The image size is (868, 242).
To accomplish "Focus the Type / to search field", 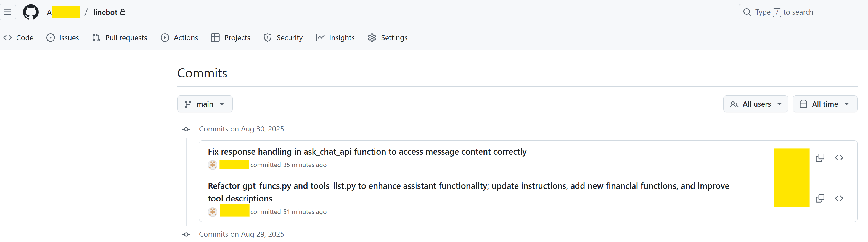I will (x=802, y=12).
